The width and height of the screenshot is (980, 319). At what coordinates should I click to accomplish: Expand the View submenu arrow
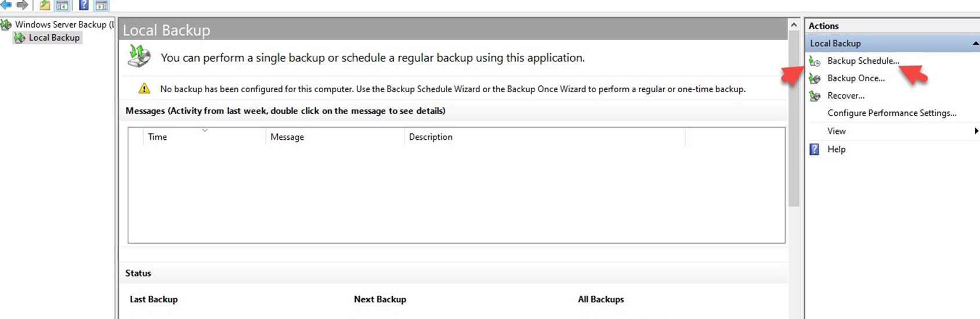click(x=977, y=131)
